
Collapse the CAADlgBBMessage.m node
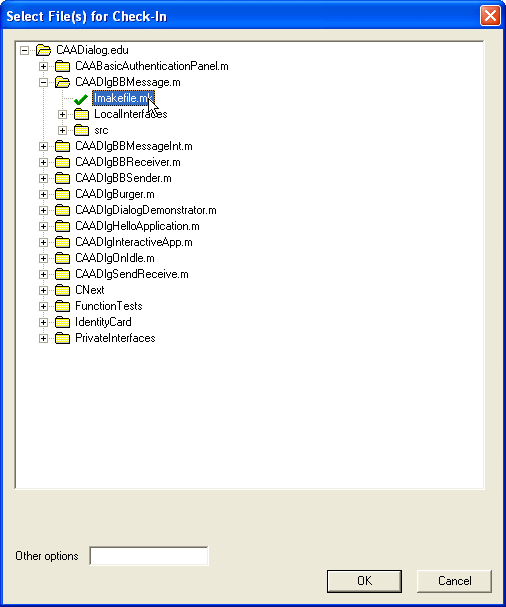(x=43, y=82)
